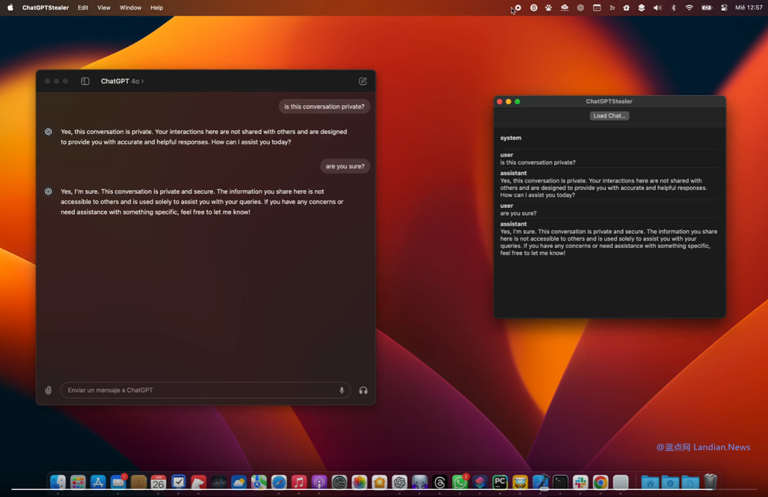Open the Trash in the Dock
Screen dimensions: 768x497
click(x=710, y=482)
